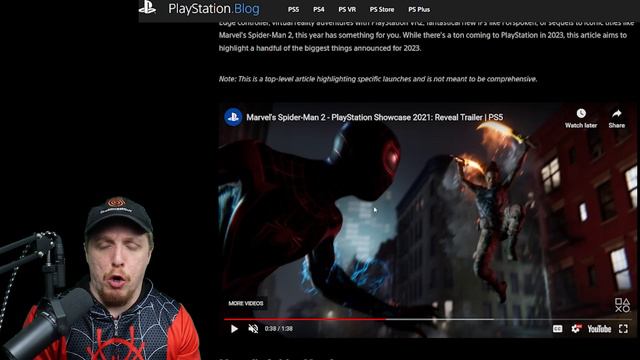Screen dimensions: 640x360
Task: Click the PlayStation logo icon in header
Action: point(147,7)
